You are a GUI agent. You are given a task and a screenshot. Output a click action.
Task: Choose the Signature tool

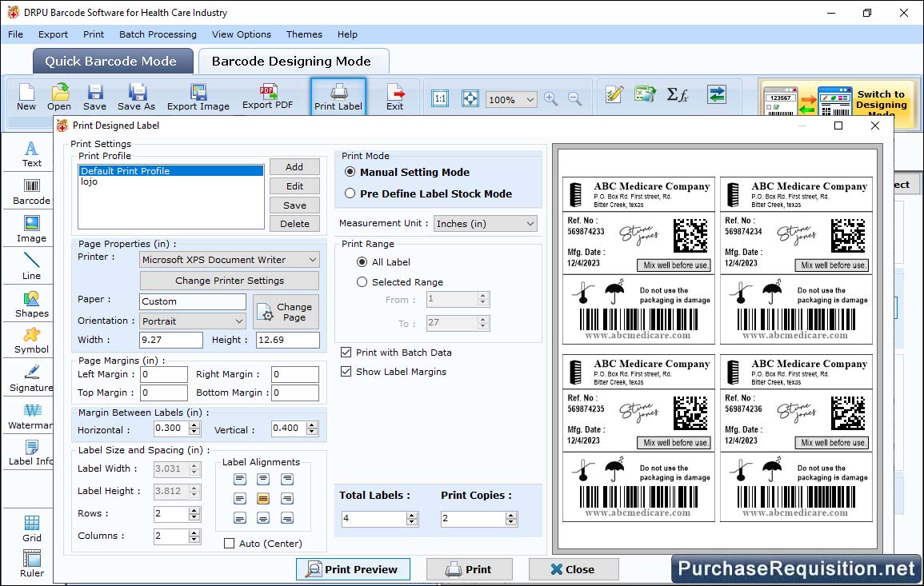(31, 377)
